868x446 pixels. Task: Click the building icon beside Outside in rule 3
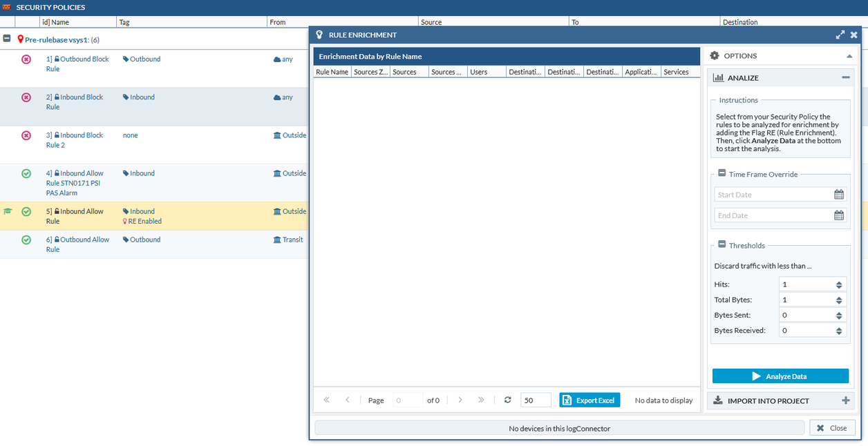pos(277,135)
